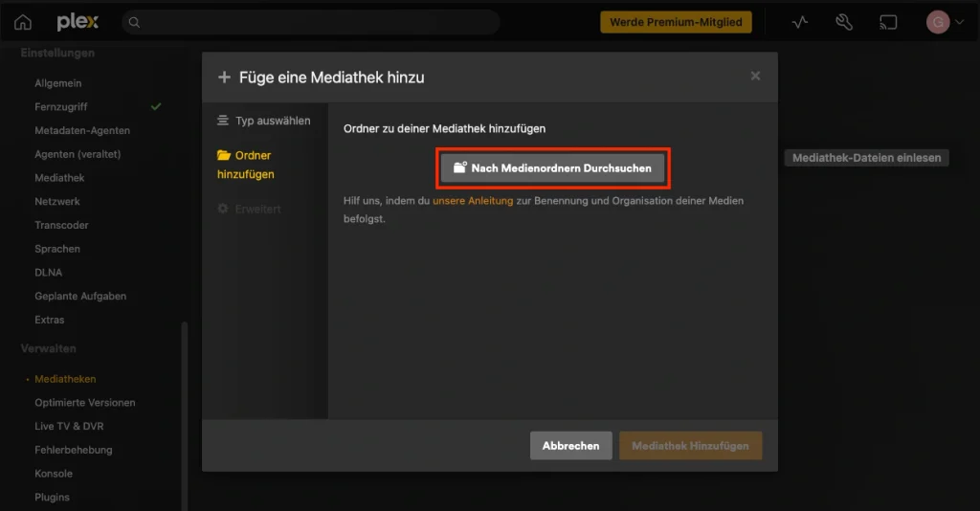Open the activity pulse icon

tap(799, 23)
